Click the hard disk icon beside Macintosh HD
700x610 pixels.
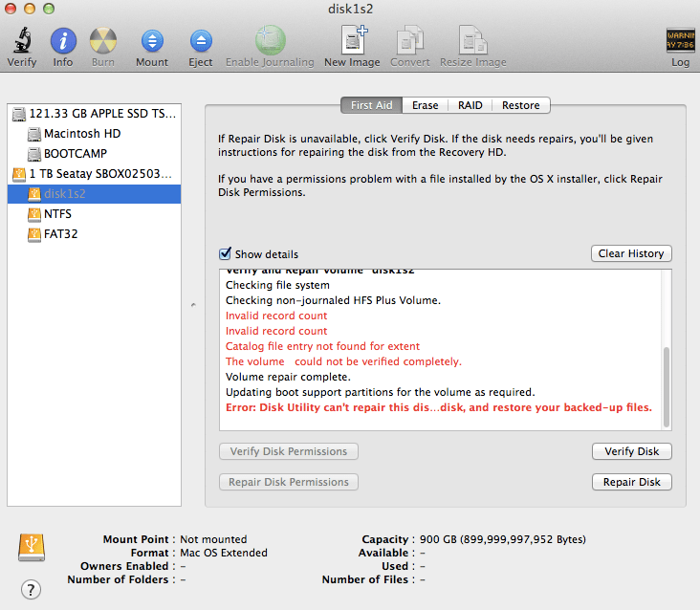tap(34, 134)
